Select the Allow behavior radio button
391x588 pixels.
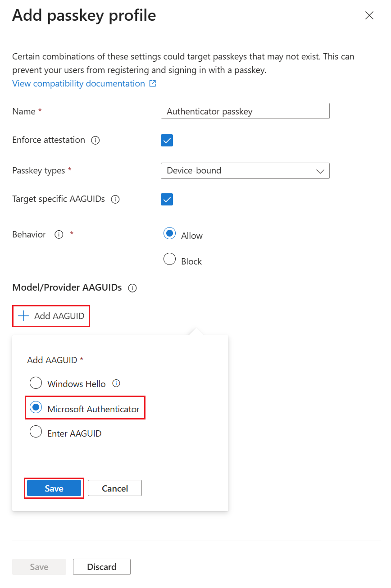[169, 233]
